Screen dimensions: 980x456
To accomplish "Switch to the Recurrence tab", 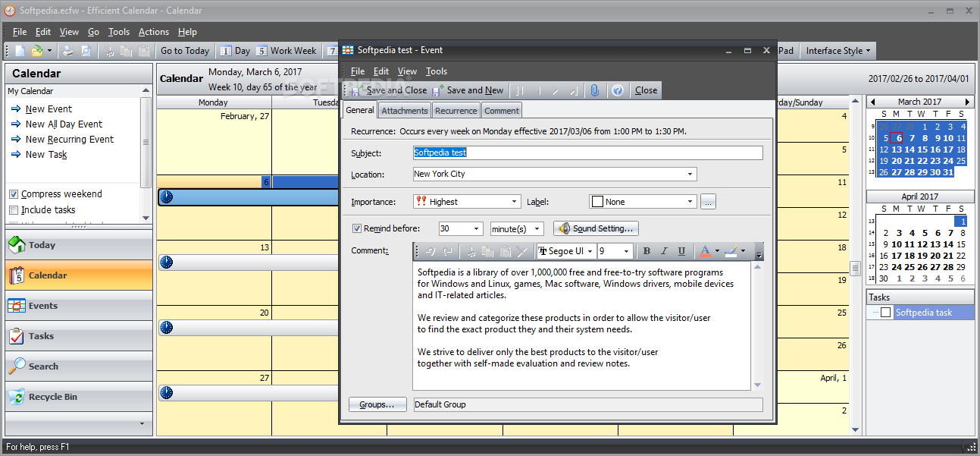I will (x=456, y=111).
